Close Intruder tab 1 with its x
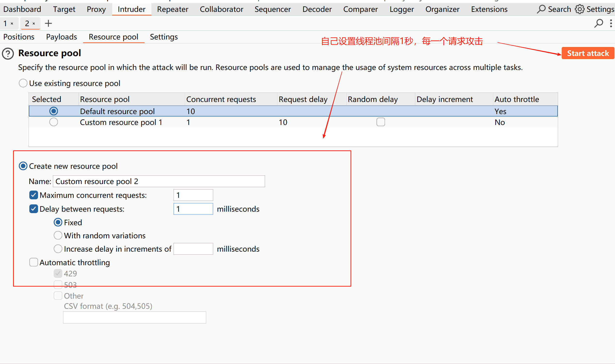615x364 pixels. click(12, 23)
